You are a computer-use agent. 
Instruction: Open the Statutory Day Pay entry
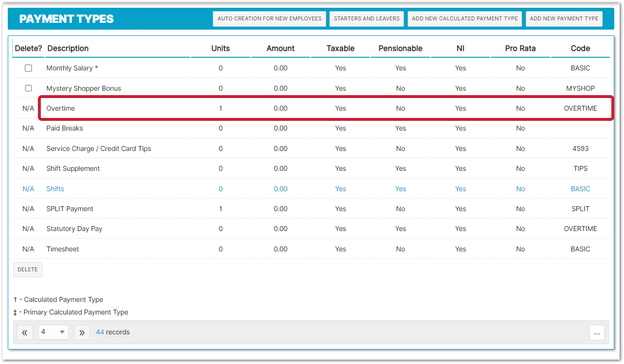[x=74, y=229]
